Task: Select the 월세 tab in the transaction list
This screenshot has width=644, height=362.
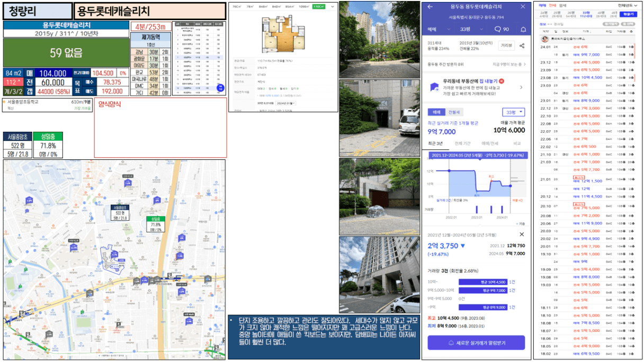Action: (562, 5)
